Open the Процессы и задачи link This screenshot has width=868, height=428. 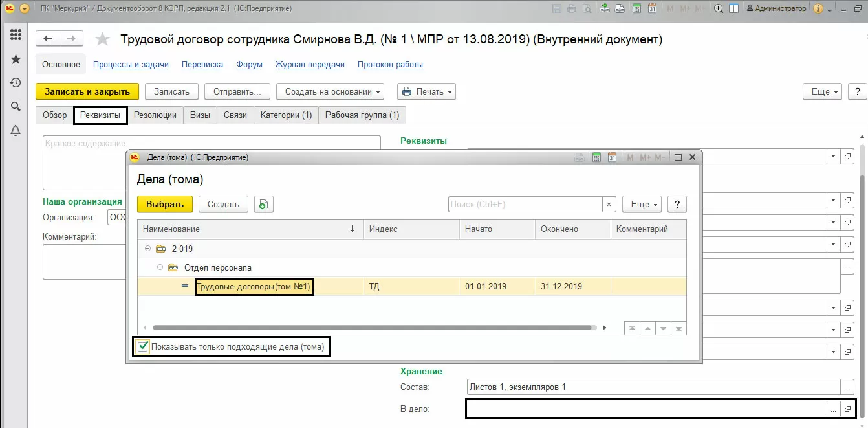(x=131, y=65)
